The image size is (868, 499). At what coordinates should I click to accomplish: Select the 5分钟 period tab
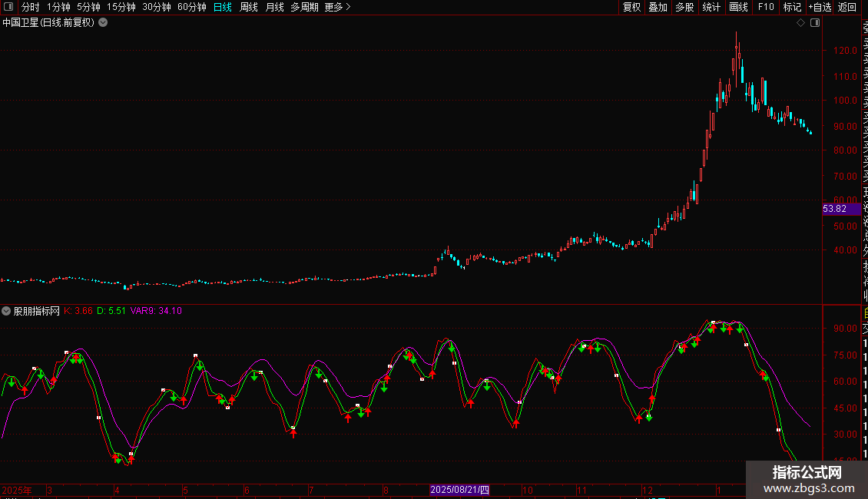(x=88, y=7)
